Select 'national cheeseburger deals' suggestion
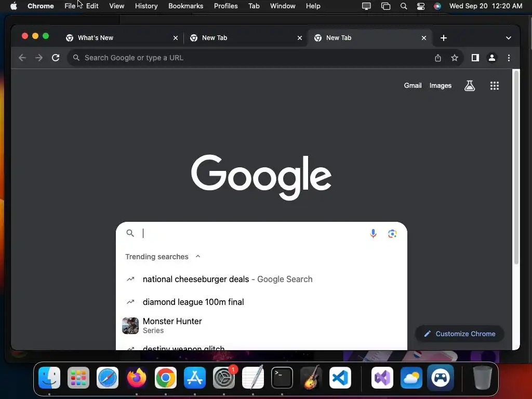 click(x=261, y=279)
